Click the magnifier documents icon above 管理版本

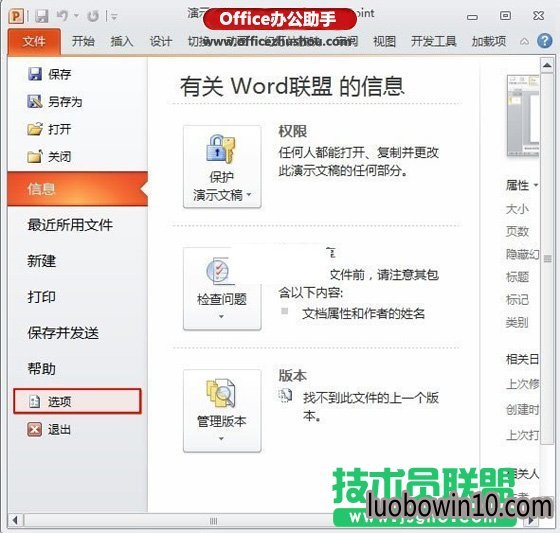click(x=221, y=394)
